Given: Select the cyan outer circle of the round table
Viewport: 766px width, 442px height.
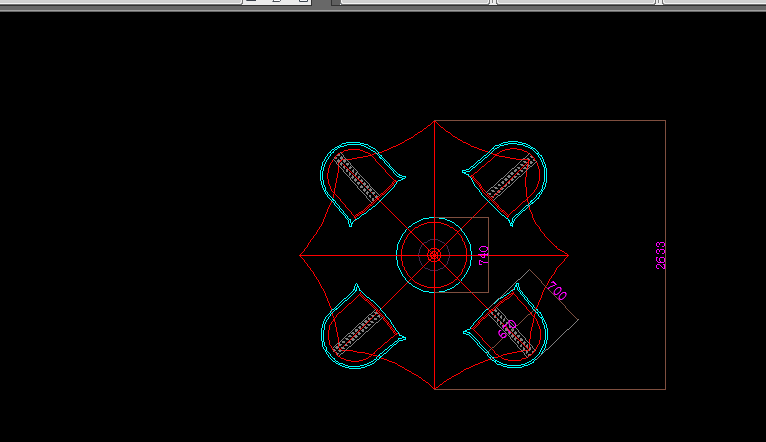Looking at the screenshot, I should pyautogui.click(x=398, y=255).
